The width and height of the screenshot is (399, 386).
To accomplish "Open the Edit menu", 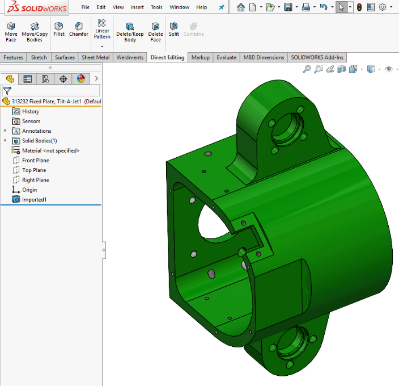I will pos(101,7).
